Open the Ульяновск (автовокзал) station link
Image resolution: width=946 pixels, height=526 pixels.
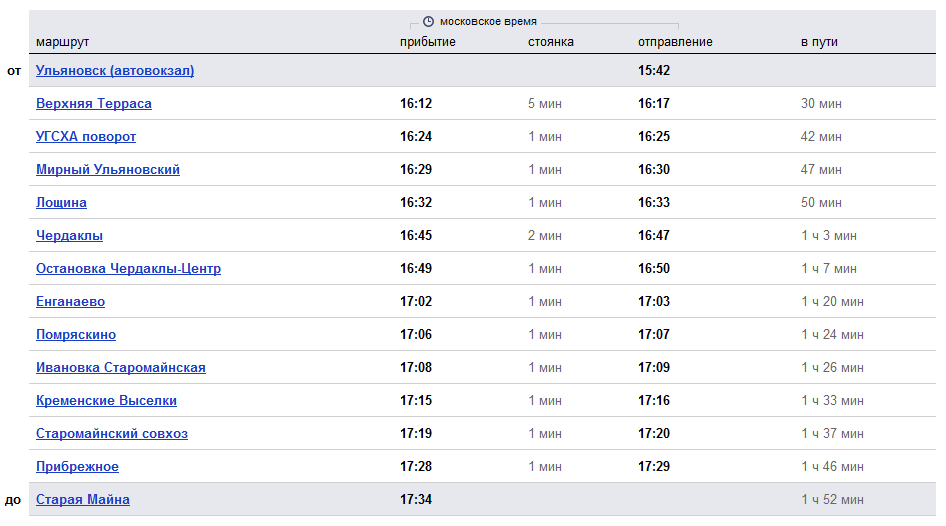click(115, 71)
